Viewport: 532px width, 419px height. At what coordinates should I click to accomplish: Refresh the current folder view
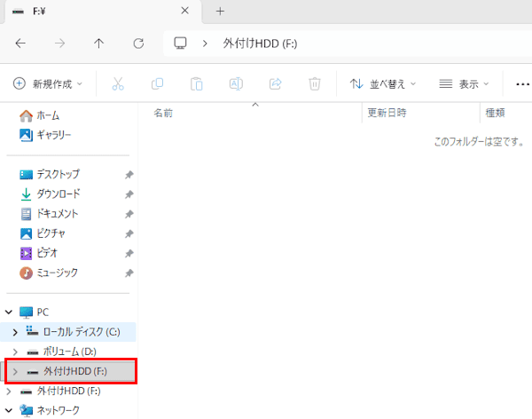pos(138,43)
